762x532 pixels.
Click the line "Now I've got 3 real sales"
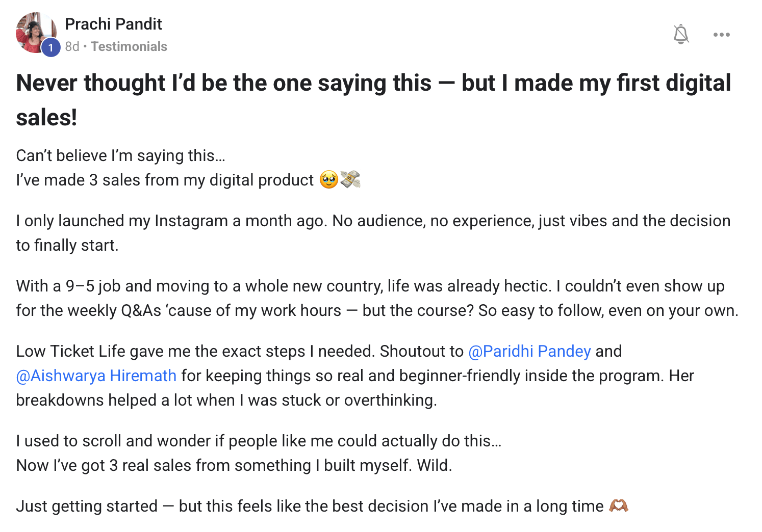[x=234, y=465]
